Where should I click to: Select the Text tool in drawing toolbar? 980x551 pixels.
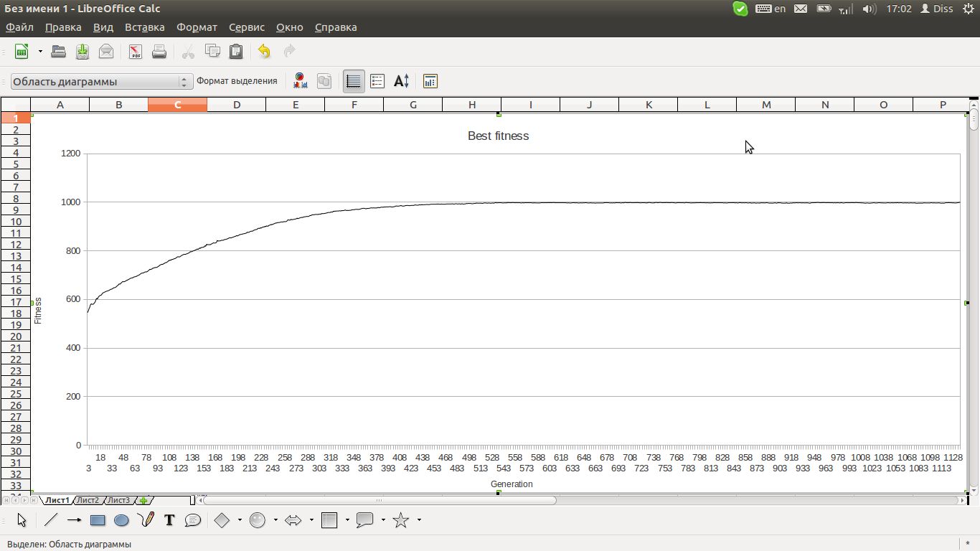click(x=169, y=520)
